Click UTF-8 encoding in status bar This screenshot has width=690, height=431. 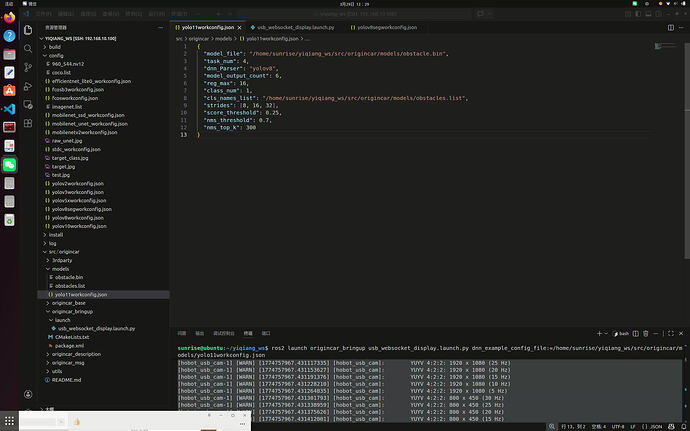pyautogui.click(x=618, y=427)
